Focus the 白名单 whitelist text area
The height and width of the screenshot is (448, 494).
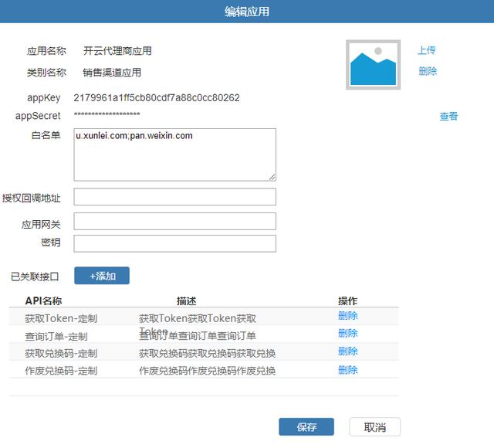175,154
